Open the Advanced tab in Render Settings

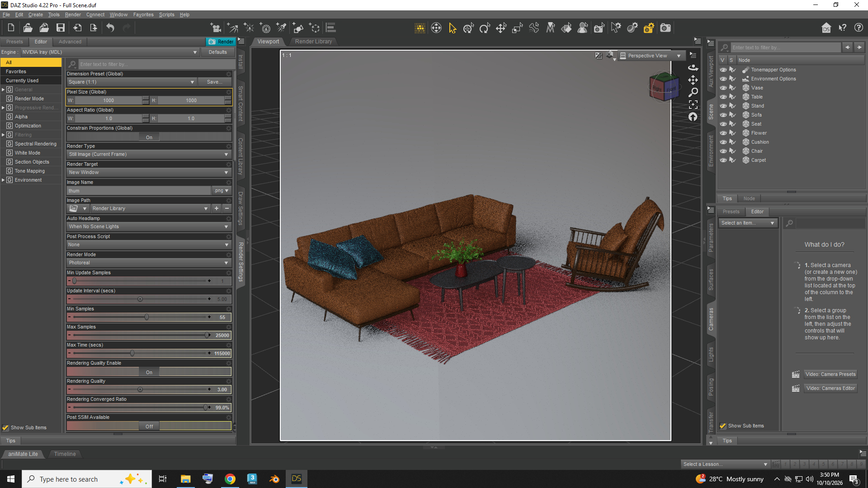pos(70,42)
